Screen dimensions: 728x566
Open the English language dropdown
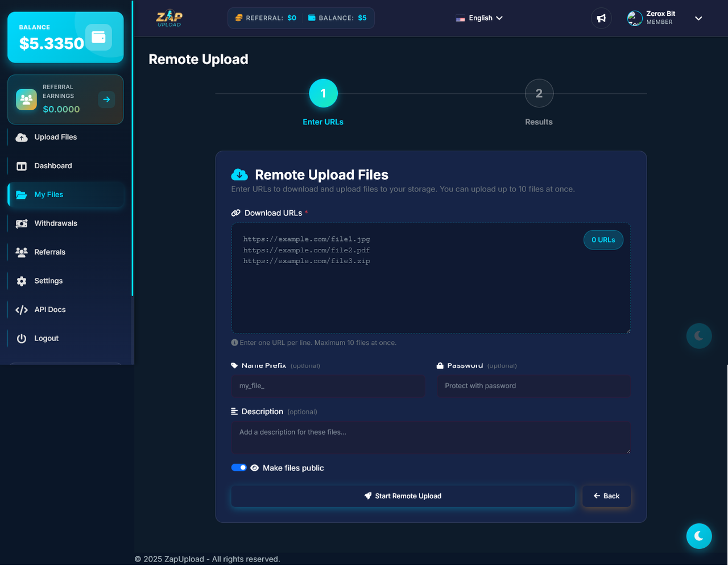tap(479, 18)
